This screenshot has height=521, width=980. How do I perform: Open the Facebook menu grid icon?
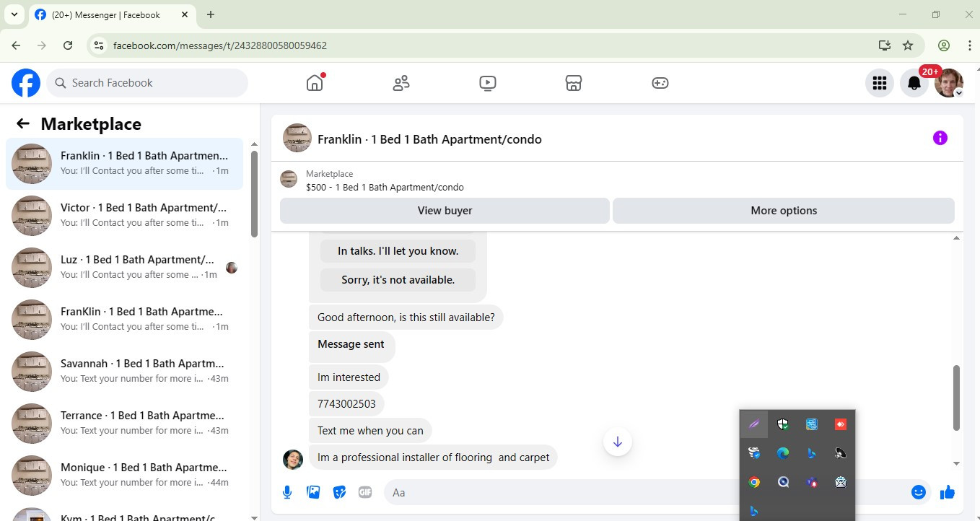coord(880,83)
